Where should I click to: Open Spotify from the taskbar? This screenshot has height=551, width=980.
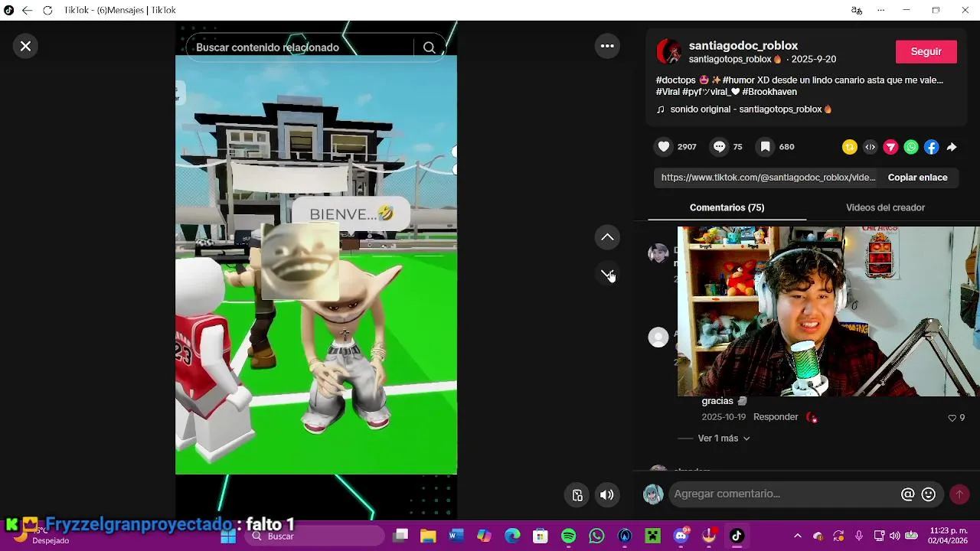click(x=569, y=536)
